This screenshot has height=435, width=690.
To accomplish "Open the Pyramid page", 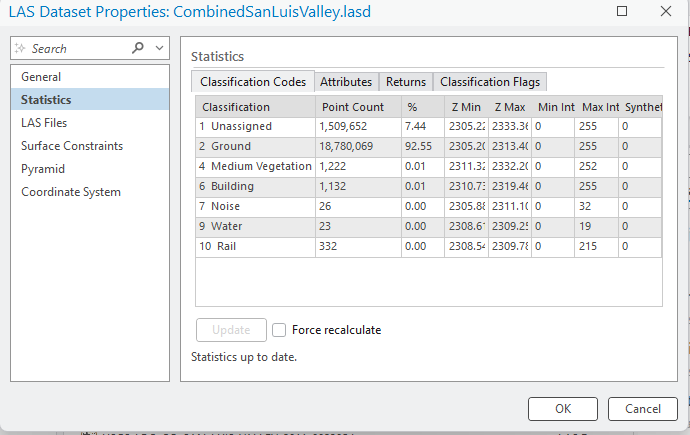I will [x=90, y=169].
